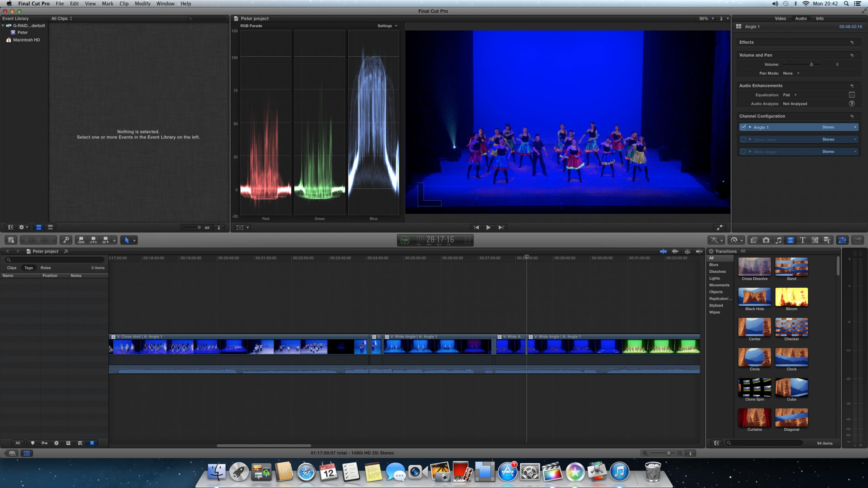This screenshot has height=488, width=868.
Task: Play the viewer with the play button
Action: 488,227
